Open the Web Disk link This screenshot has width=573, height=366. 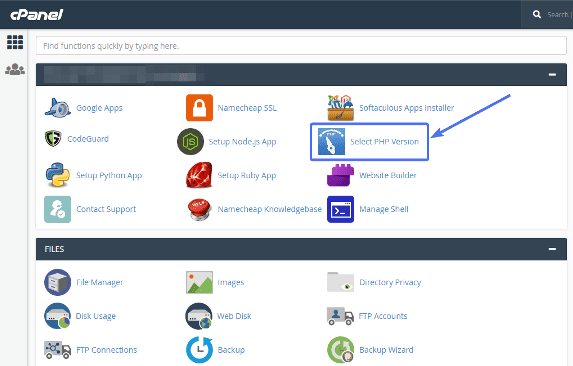[x=234, y=316]
